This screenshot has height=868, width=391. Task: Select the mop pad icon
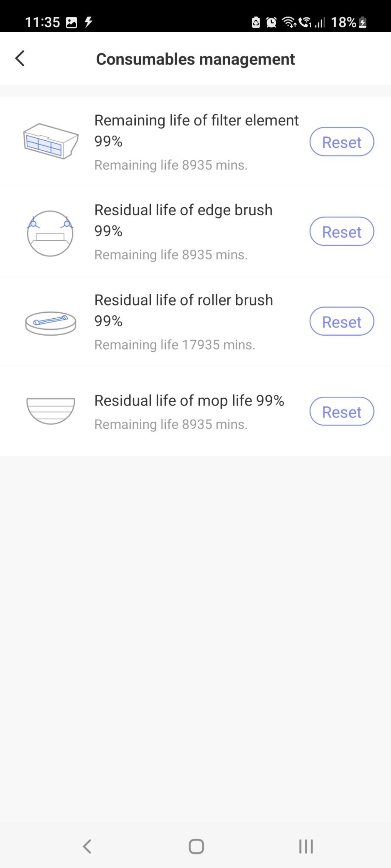click(51, 411)
